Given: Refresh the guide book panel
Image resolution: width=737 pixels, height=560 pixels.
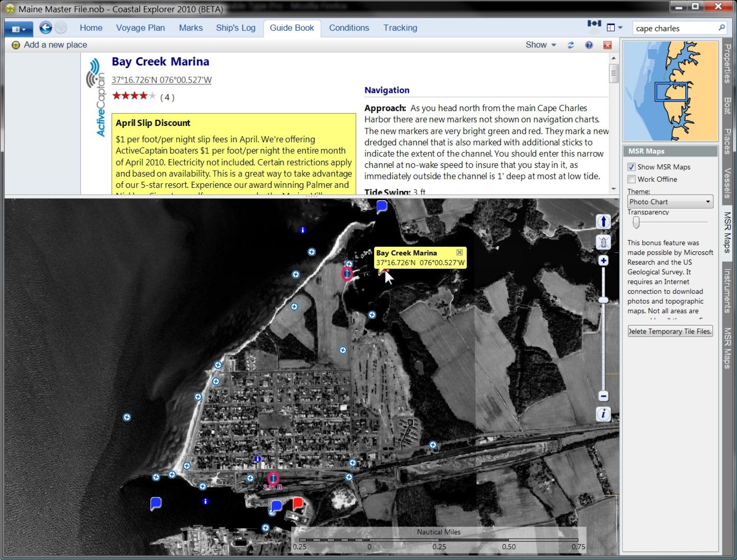Looking at the screenshot, I should (x=571, y=45).
